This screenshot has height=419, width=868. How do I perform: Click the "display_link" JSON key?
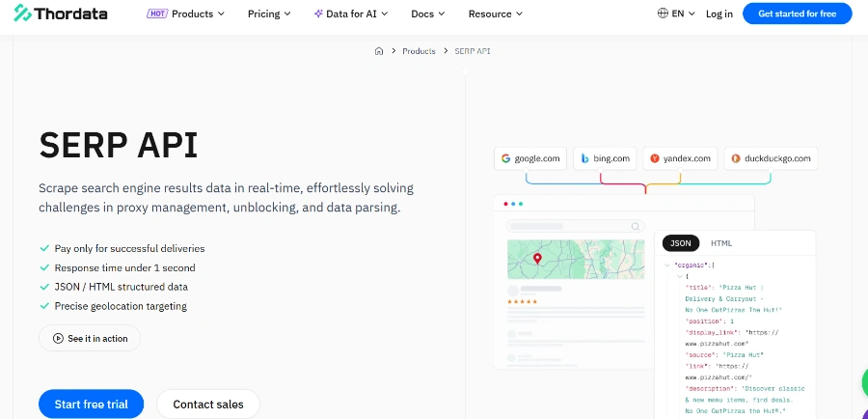713,332
